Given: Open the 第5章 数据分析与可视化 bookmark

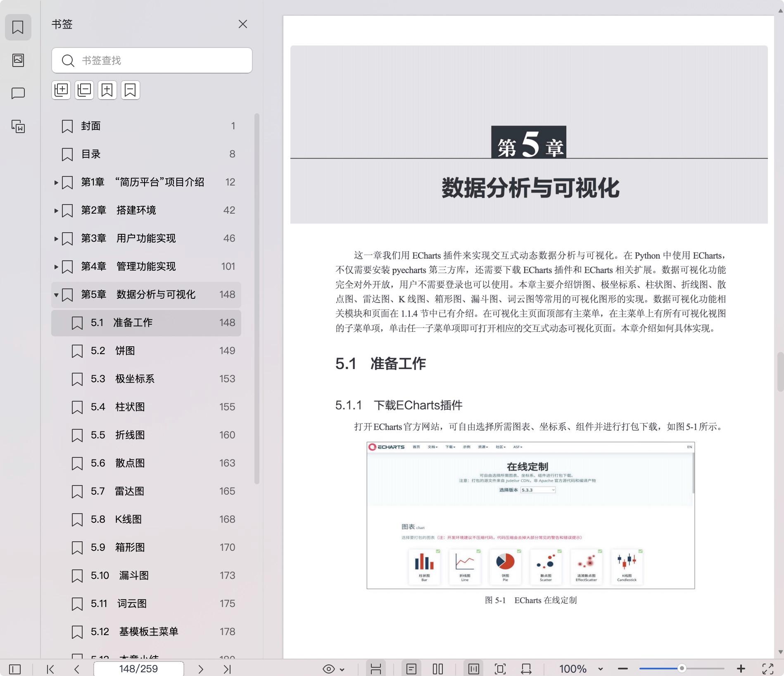Looking at the screenshot, I should 146,295.
